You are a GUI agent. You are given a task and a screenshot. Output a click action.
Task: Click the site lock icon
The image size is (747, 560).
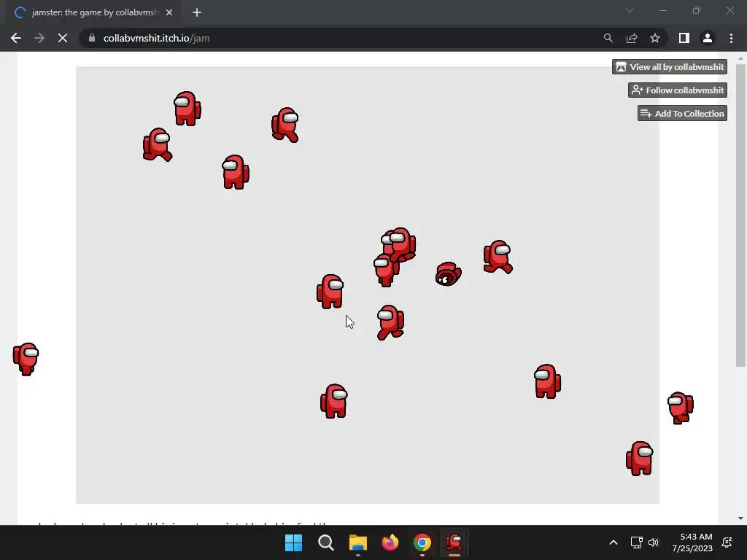tap(92, 38)
